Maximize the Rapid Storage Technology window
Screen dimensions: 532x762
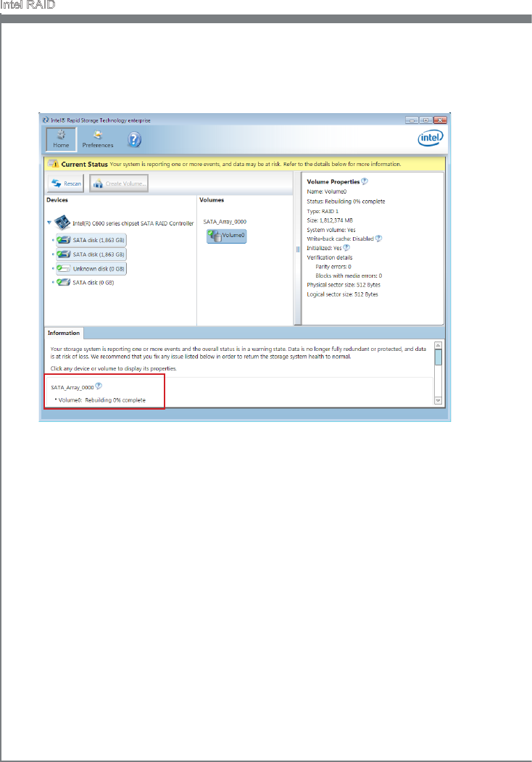coord(426,120)
